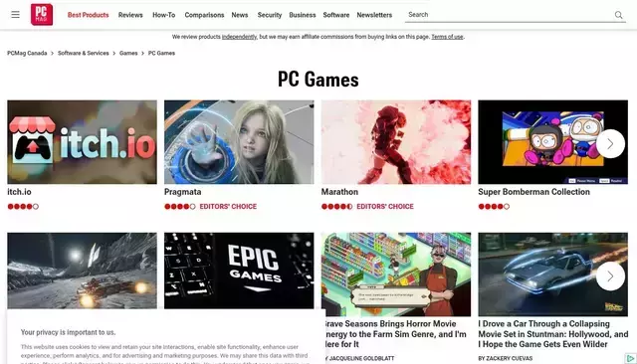Viewport: 637px width, 364px height.
Task: Open the Reviews menu item
Action: point(130,15)
